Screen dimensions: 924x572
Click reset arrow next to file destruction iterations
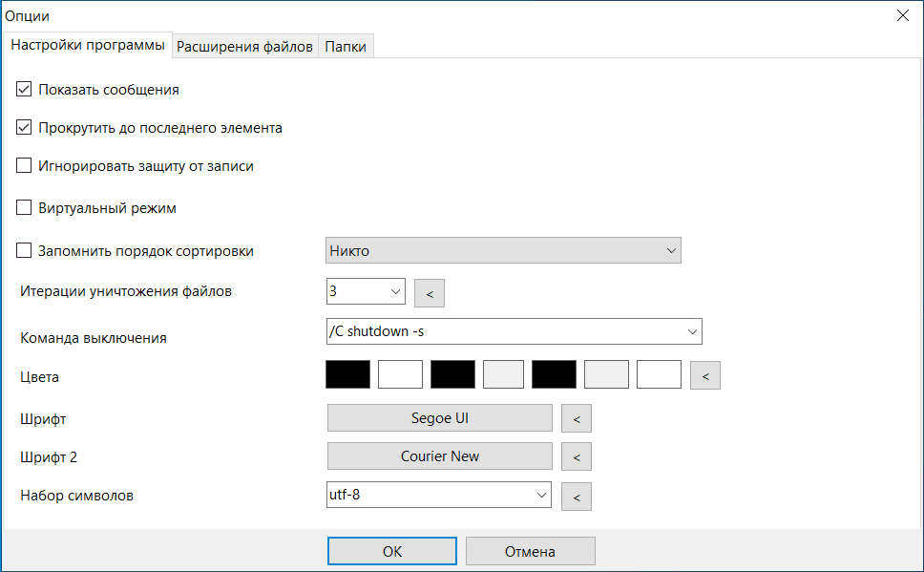[430, 293]
